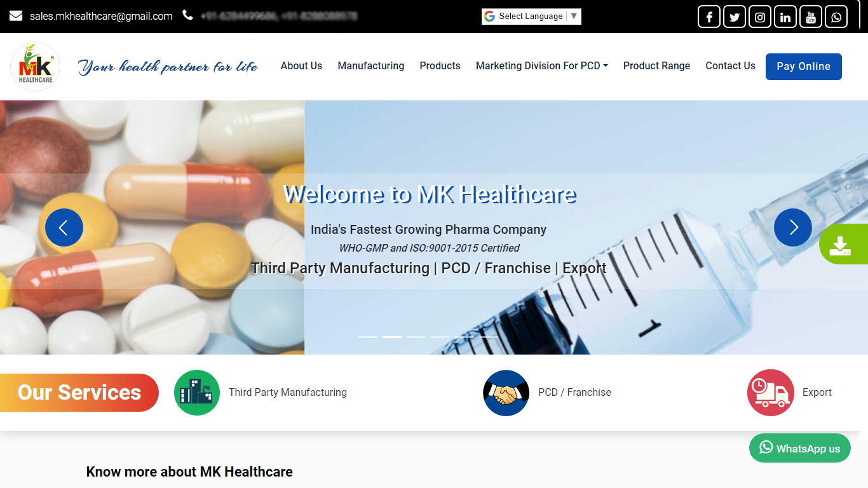Click the PCD / Franchise link text
This screenshot has height=488, width=868.
tap(574, 393)
